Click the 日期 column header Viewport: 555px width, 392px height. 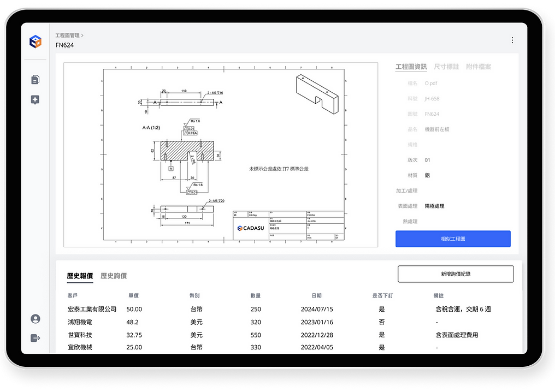tap(316, 295)
